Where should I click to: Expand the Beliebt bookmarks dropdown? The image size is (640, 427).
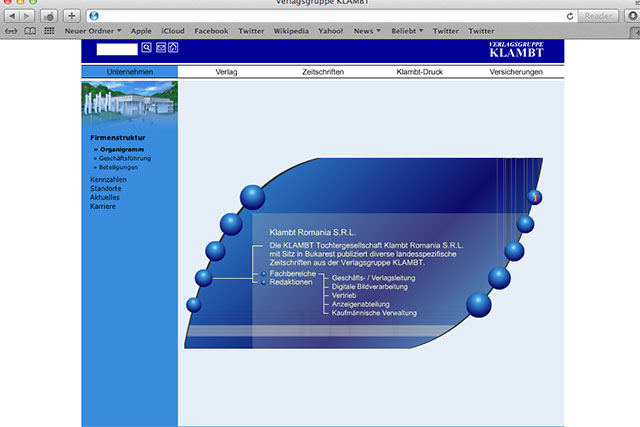[x=407, y=31]
